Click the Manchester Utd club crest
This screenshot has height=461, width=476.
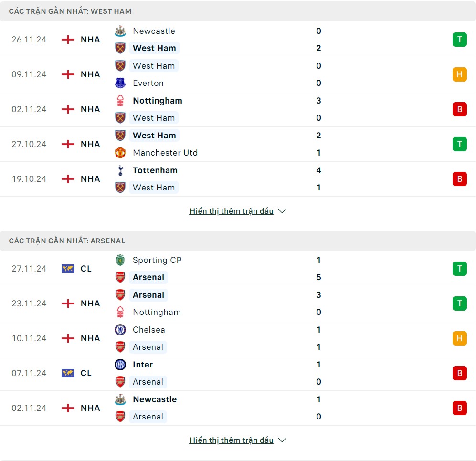pyautogui.click(x=120, y=153)
